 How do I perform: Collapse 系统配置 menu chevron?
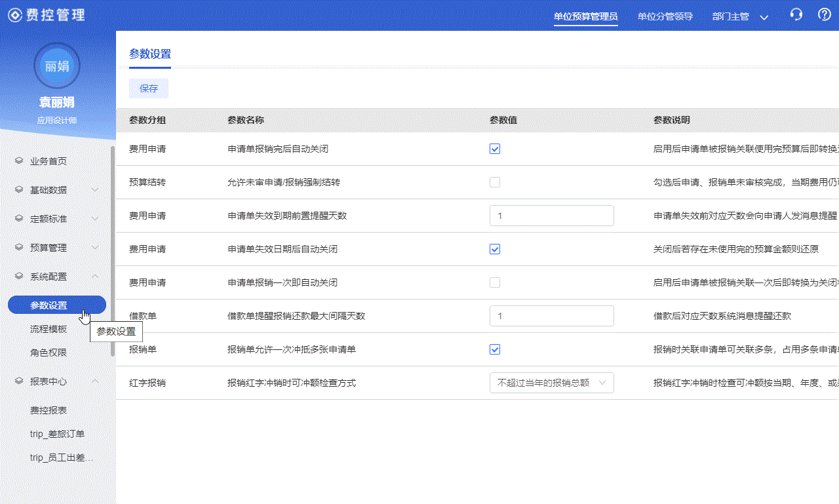95,277
